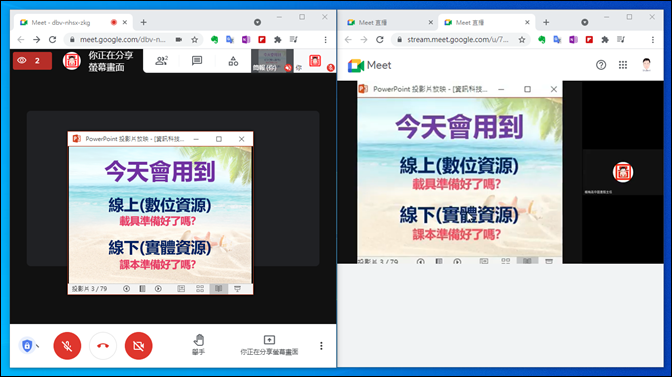Go forward in left Chrome window
The image size is (672, 377).
point(36,39)
